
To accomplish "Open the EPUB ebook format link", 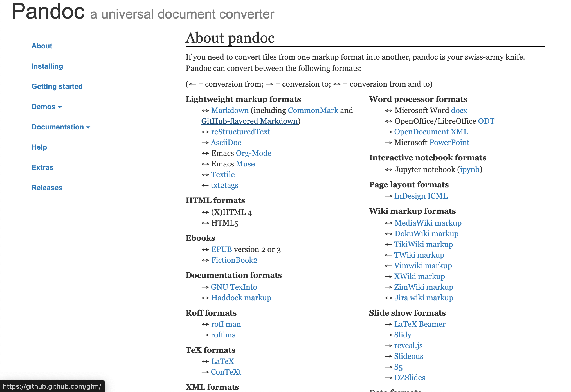I will [x=221, y=249].
